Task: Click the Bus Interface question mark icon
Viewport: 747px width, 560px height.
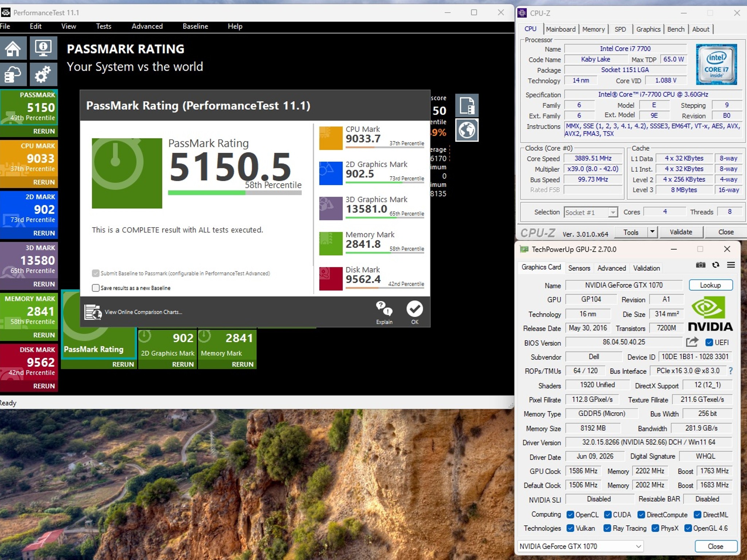Action: pyautogui.click(x=731, y=371)
